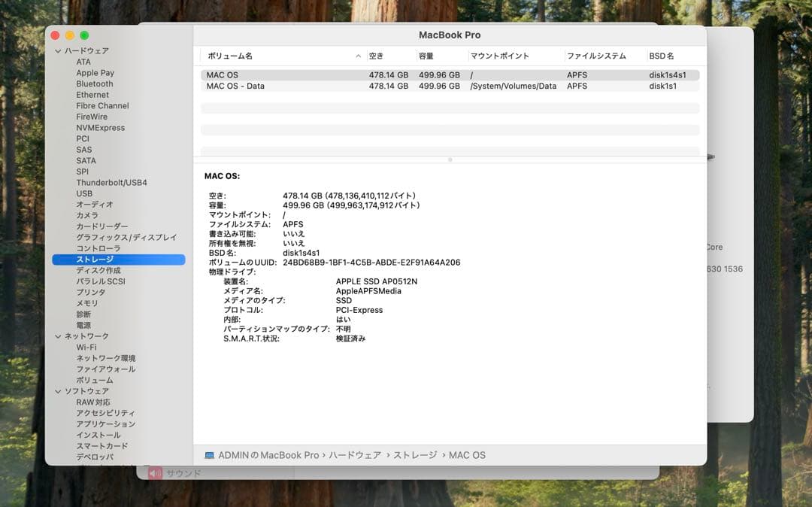Open the SAS entry

tap(84, 150)
